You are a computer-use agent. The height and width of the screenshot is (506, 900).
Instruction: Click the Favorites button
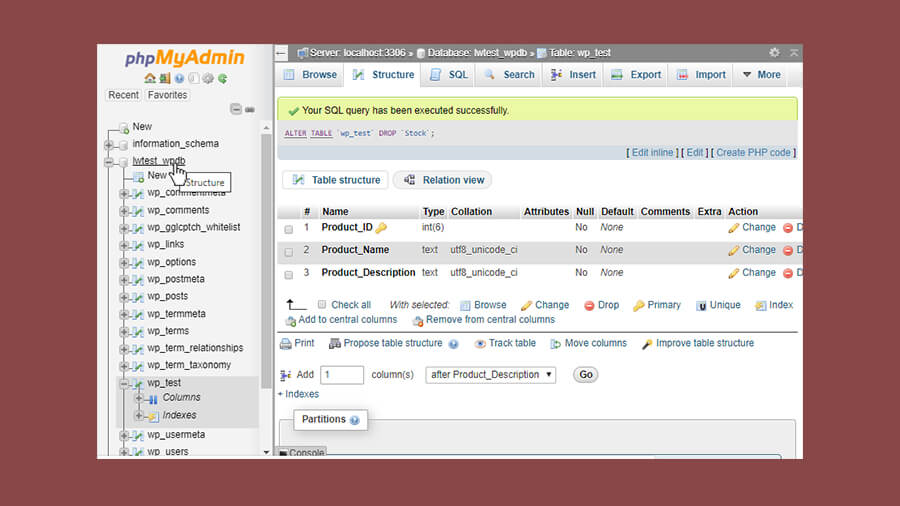(167, 95)
